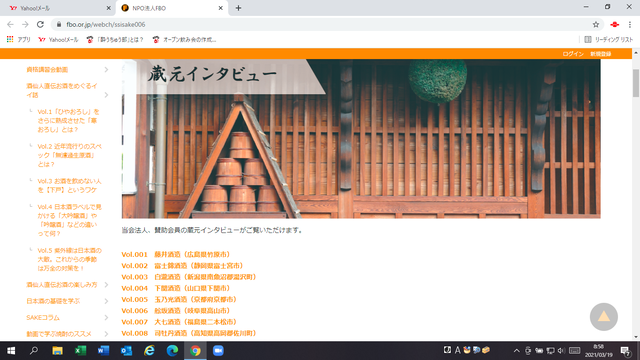Show hidden system tray icons
Screen dimensions: 640x360
(516, 351)
